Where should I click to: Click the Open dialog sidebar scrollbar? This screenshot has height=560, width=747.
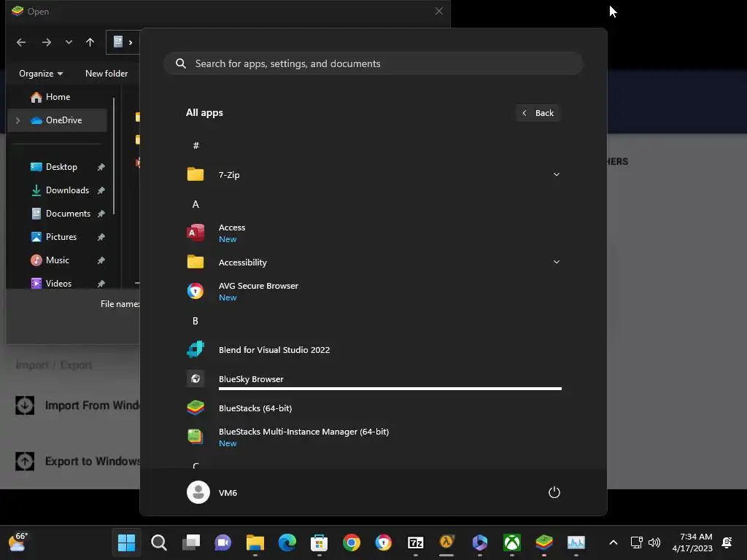[x=114, y=156]
